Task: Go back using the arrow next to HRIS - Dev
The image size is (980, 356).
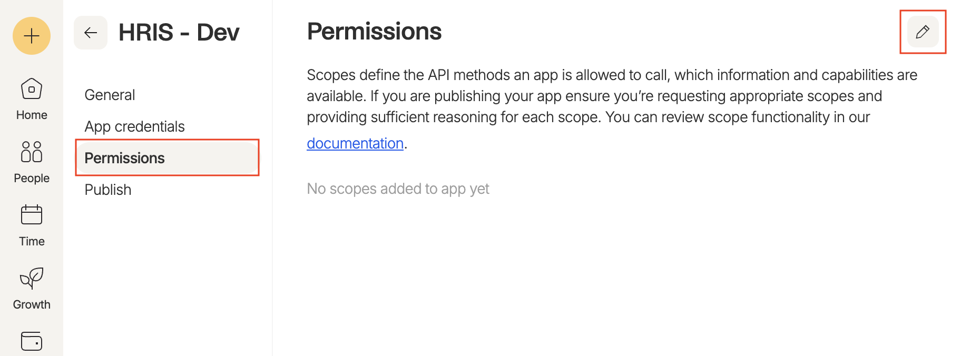Action: [x=90, y=32]
